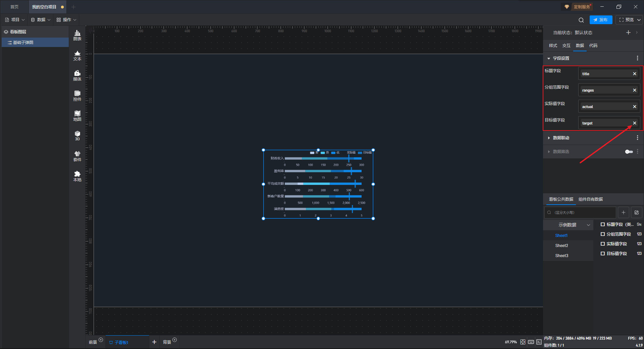Open the 图表 chart component panel
644x349 pixels.
pyautogui.click(x=77, y=35)
